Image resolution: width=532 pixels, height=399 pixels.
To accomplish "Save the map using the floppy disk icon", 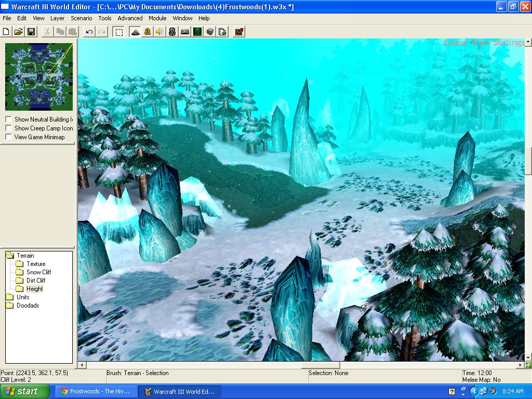I will click(31, 32).
